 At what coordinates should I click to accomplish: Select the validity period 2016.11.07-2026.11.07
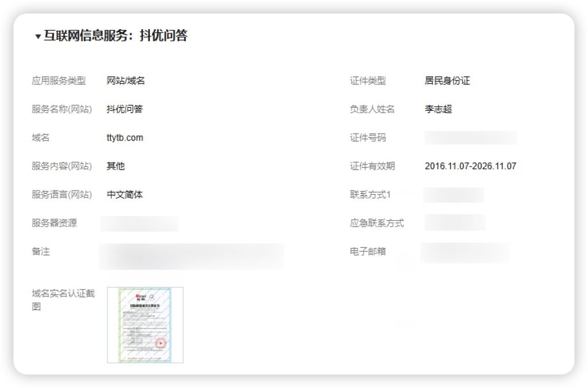470,166
